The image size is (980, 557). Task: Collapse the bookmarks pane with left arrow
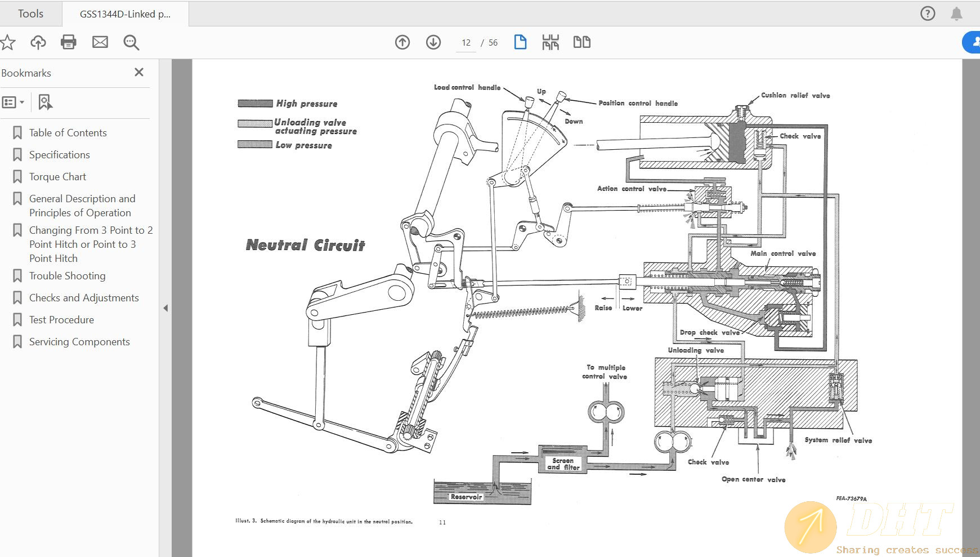click(x=165, y=308)
